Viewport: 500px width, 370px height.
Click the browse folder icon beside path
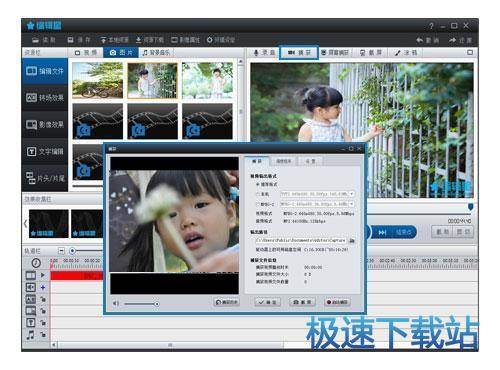point(352,240)
